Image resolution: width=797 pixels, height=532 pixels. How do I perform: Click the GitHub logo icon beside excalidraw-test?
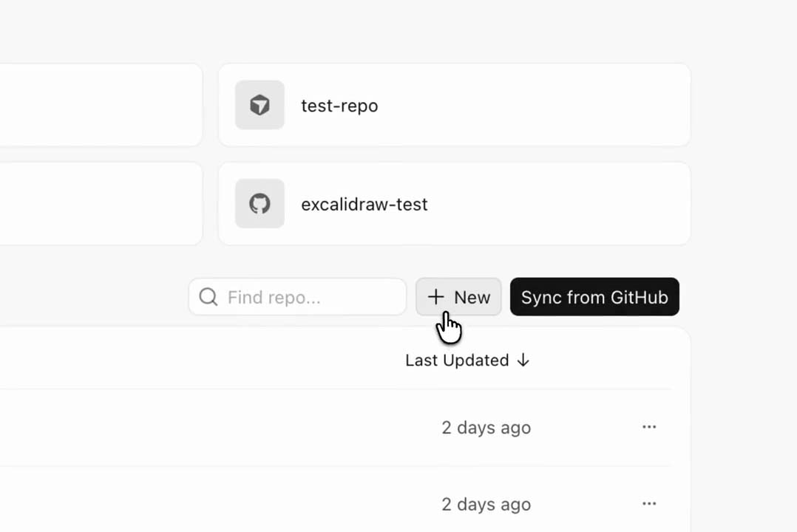pyautogui.click(x=260, y=204)
